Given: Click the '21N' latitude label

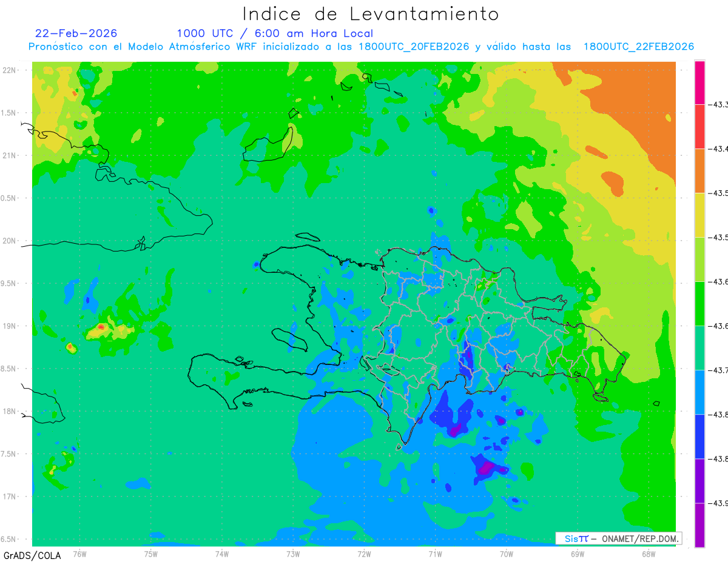Looking at the screenshot, I should pos(10,156).
